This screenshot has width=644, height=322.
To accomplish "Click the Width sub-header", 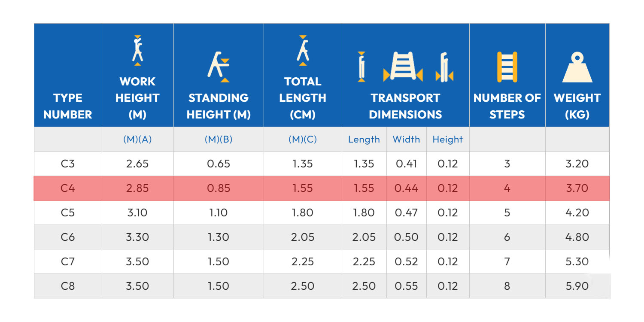I will click(x=406, y=140).
